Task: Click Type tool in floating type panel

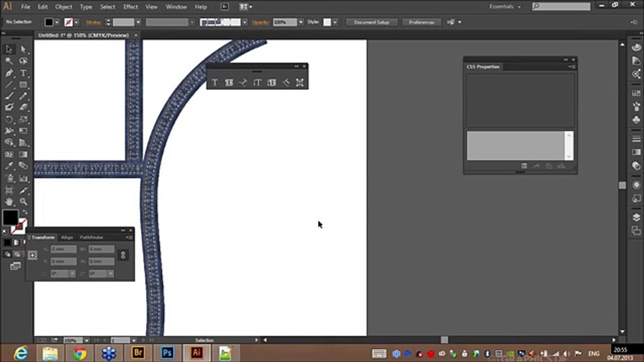Action: (215, 82)
